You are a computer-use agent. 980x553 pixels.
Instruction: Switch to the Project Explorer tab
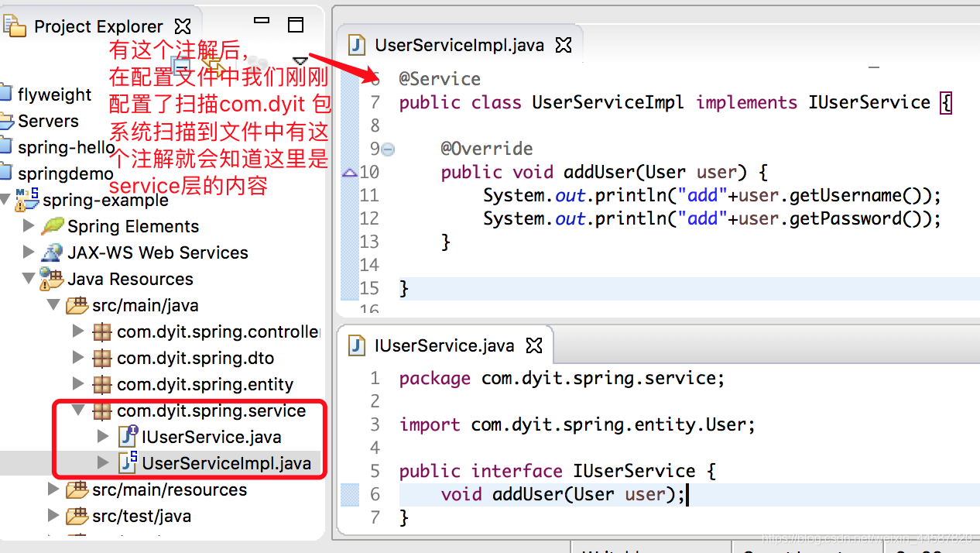click(98, 27)
